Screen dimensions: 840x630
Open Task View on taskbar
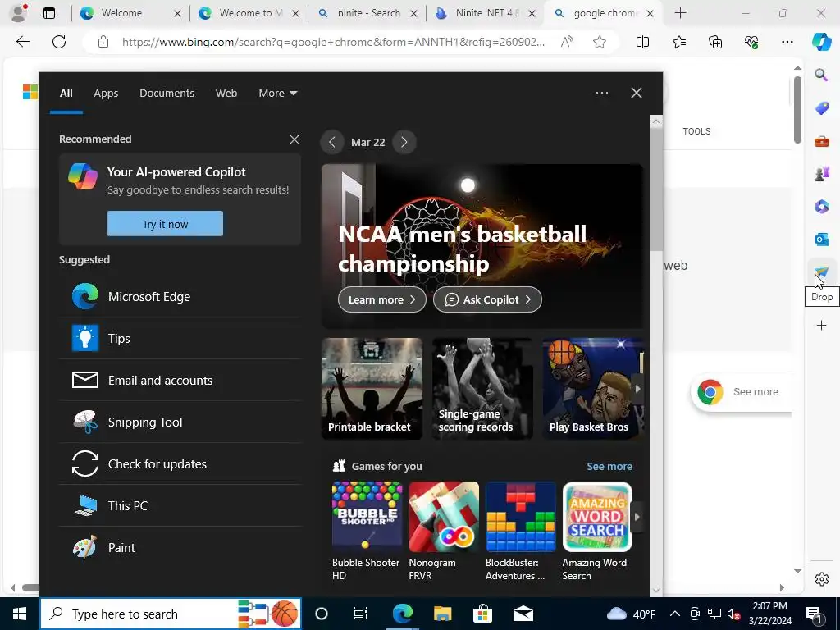pyautogui.click(x=361, y=614)
